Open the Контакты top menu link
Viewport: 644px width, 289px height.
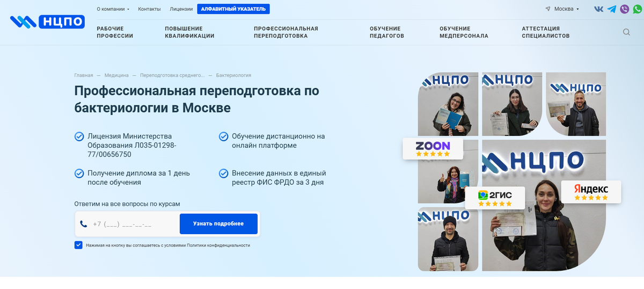click(149, 9)
